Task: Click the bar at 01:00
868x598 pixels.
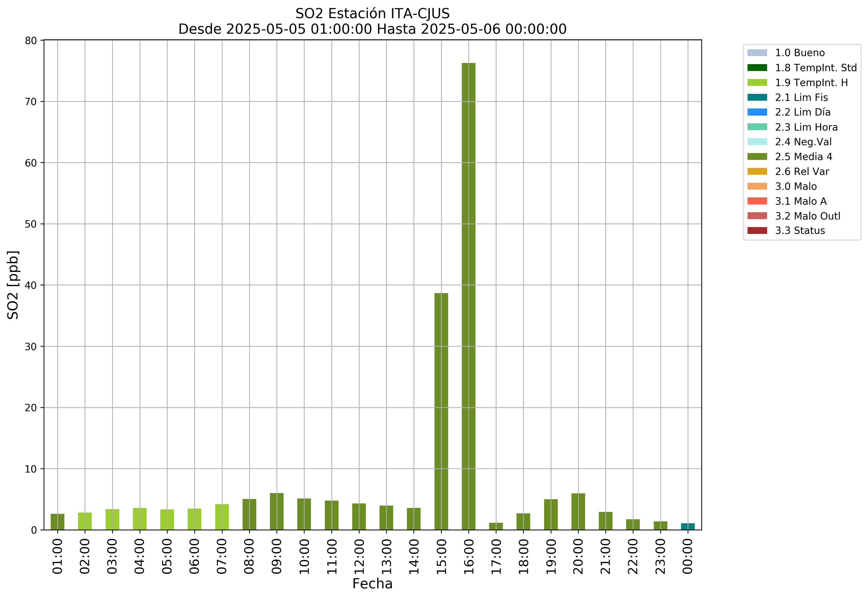Action: click(57, 522)
